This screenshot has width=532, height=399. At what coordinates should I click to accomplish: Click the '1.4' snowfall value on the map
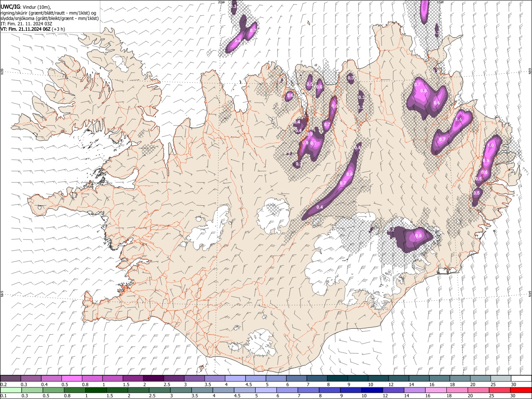point(459,119)
